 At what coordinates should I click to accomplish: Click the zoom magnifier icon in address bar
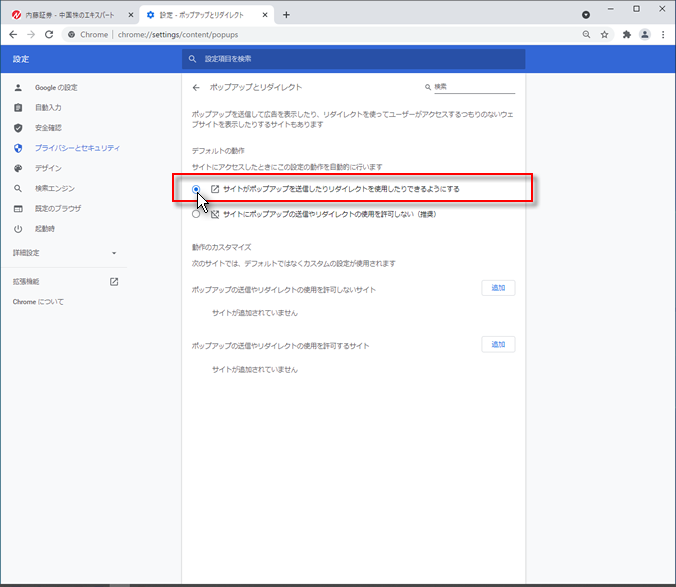(585, 34)
